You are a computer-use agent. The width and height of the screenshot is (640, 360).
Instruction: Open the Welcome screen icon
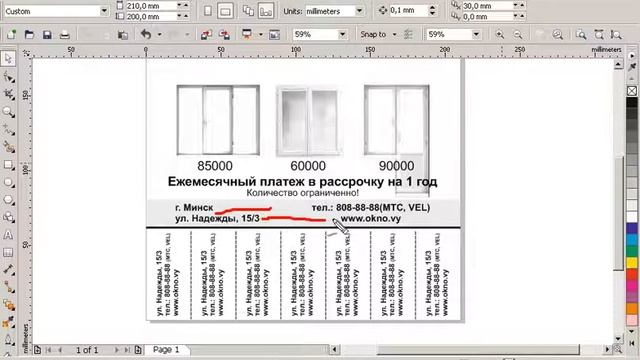(274, 35)
